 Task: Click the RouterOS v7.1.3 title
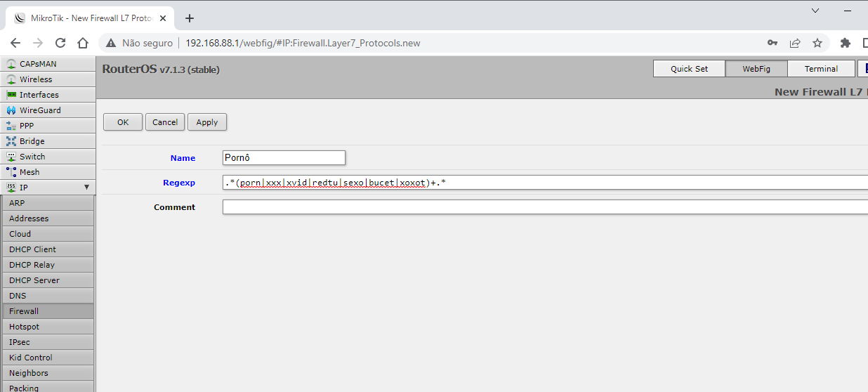coord(161,70)
